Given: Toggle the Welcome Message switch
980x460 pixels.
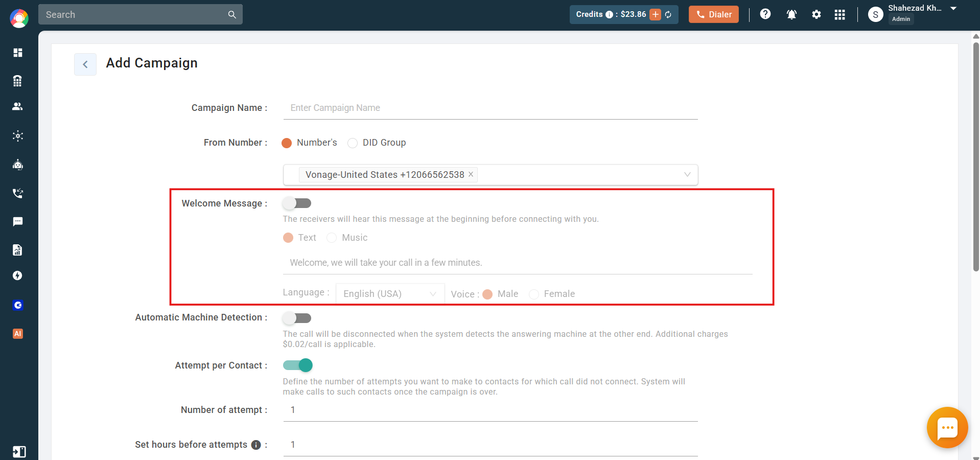Looking at the screenshot, I should click(x=297, y=203).
